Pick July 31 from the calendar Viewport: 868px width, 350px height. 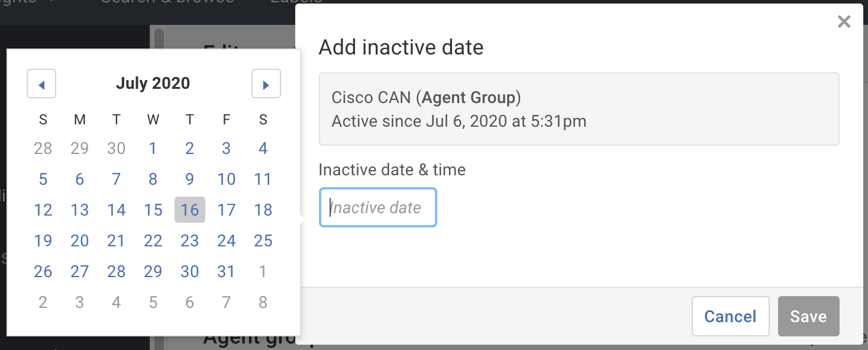226,271
